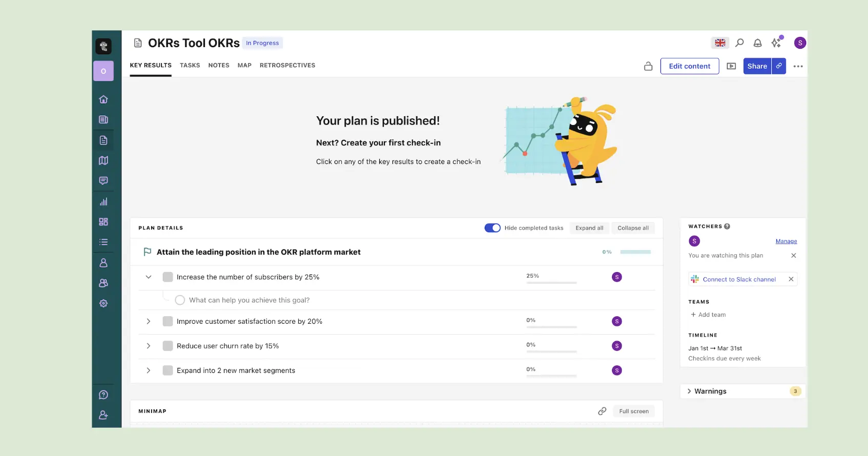Viewport: 868px width, 456px height.
Task: Open the dashboards grid icon in the sidebar
Action: (x=104, y=222)
